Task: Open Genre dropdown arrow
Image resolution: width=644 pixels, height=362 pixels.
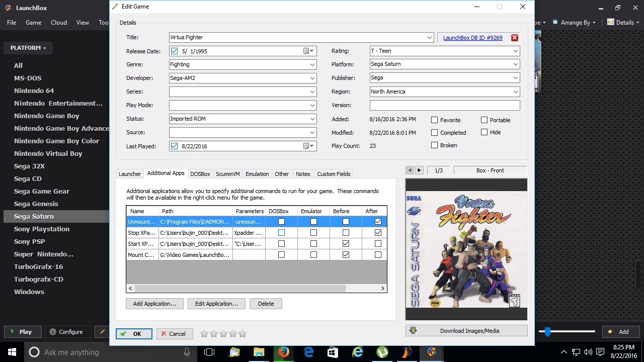Action: point(312,64)
